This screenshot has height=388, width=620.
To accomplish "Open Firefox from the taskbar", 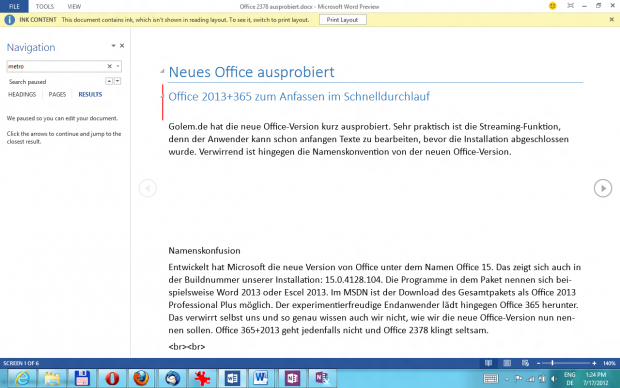I will [141, 379].
